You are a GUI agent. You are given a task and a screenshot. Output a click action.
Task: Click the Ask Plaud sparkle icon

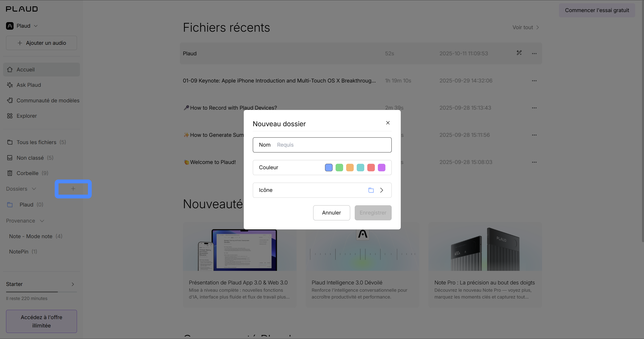click(10, 85)
